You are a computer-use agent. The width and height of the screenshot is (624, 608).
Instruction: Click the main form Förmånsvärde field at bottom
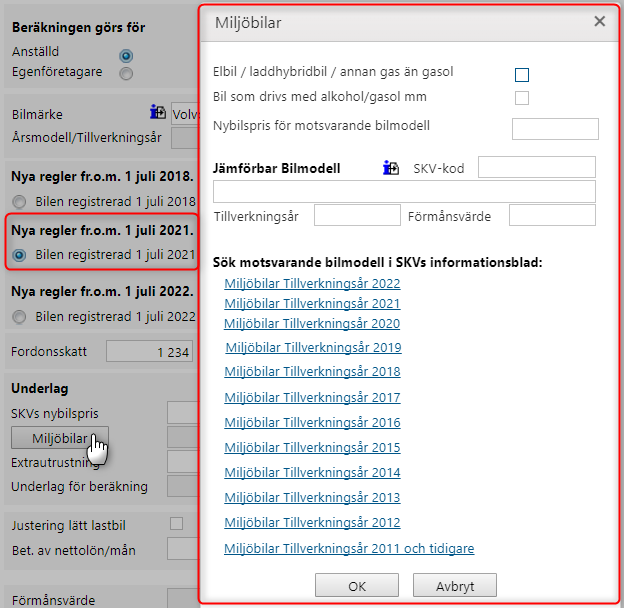coord(183,598)
